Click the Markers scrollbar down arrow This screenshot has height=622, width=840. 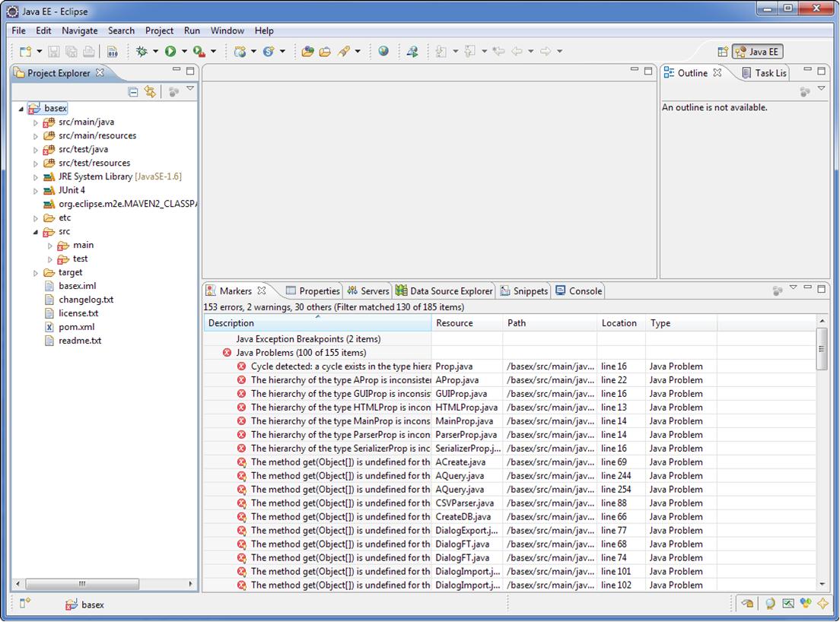point(822,584)
